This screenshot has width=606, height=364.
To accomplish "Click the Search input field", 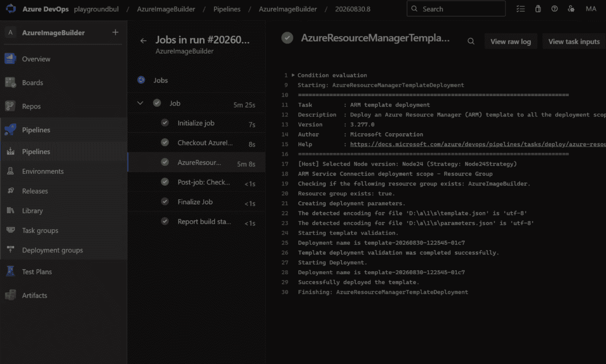I will coord(456,9).
